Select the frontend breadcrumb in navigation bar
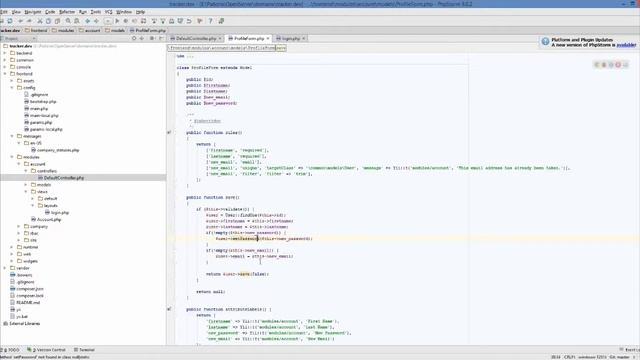Image resolution: width=640 pixels, height=360 pixels. point(36,30)
